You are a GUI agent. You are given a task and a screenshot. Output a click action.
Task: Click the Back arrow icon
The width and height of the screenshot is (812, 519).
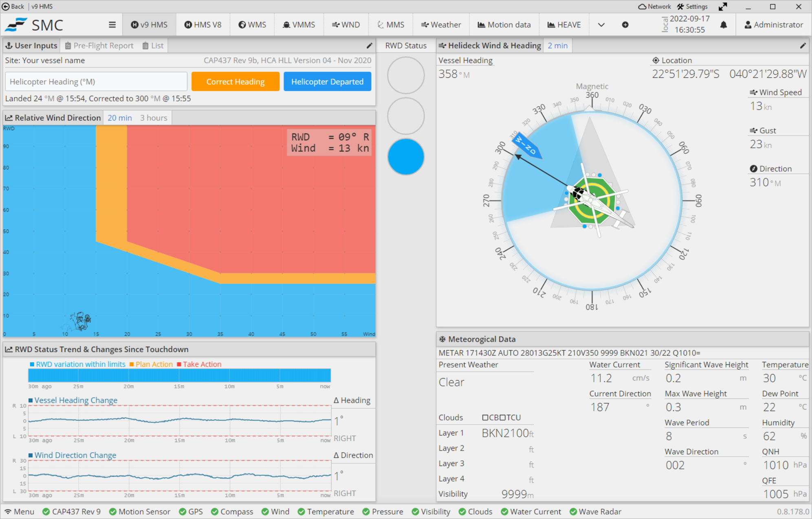coord(6,7)
